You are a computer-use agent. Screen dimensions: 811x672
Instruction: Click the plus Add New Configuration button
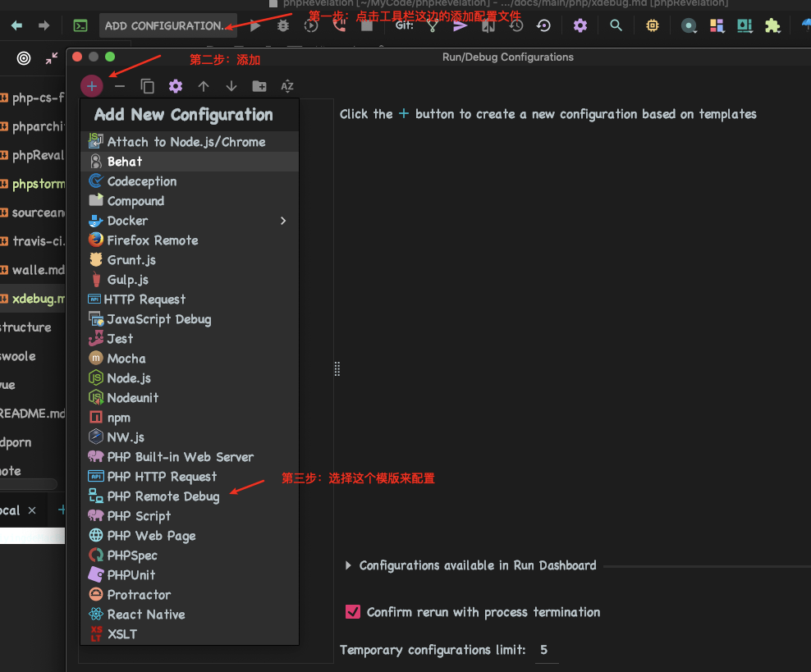click(x=92, y=86)
